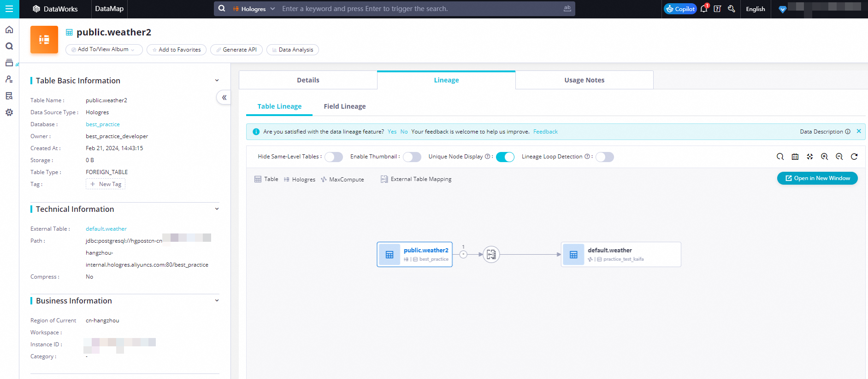Open the settings gear in the left sidebar
The height and width of the screenshot is (379, 868).
click(x=9, y=112)
